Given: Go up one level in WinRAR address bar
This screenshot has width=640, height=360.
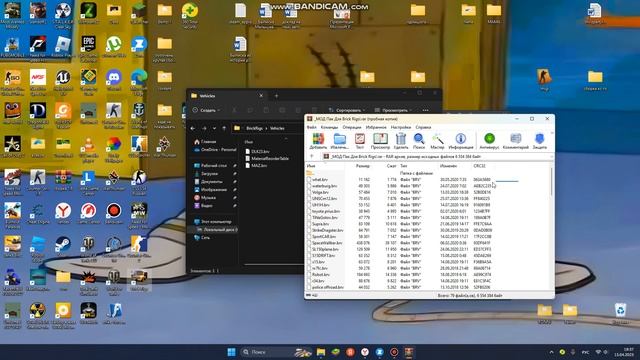Looking at the screenshot, I should [x=312, y=156].
